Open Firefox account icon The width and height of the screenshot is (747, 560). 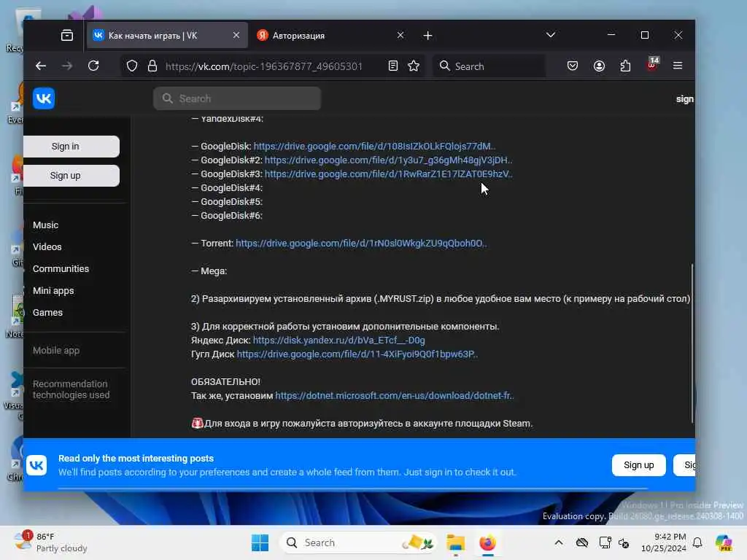pos(600,66)
